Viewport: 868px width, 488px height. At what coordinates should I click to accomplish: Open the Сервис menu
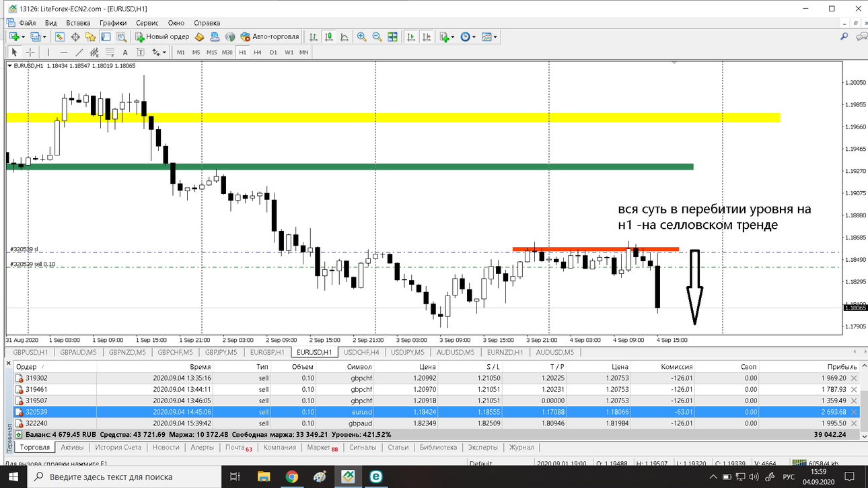147,22
